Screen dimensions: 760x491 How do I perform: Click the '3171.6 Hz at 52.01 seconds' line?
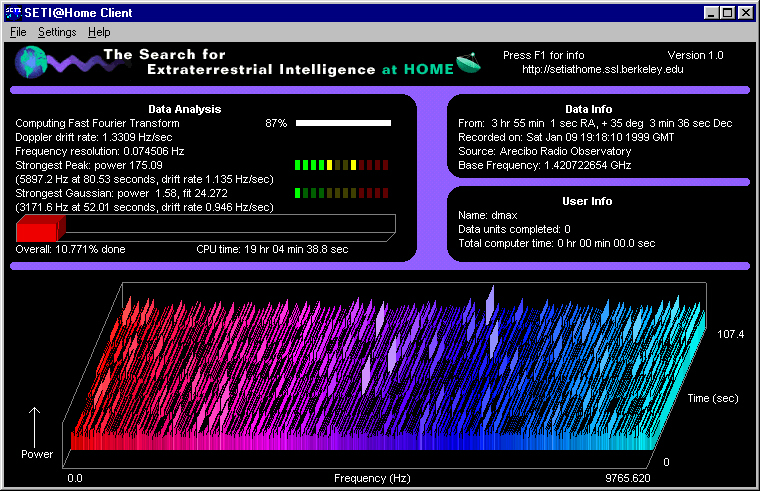click(144, 207)
